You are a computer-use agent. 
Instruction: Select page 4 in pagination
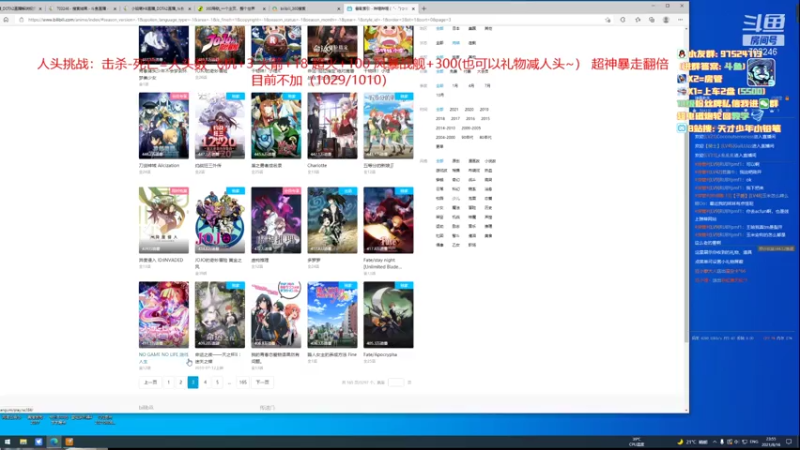(205, 382)
